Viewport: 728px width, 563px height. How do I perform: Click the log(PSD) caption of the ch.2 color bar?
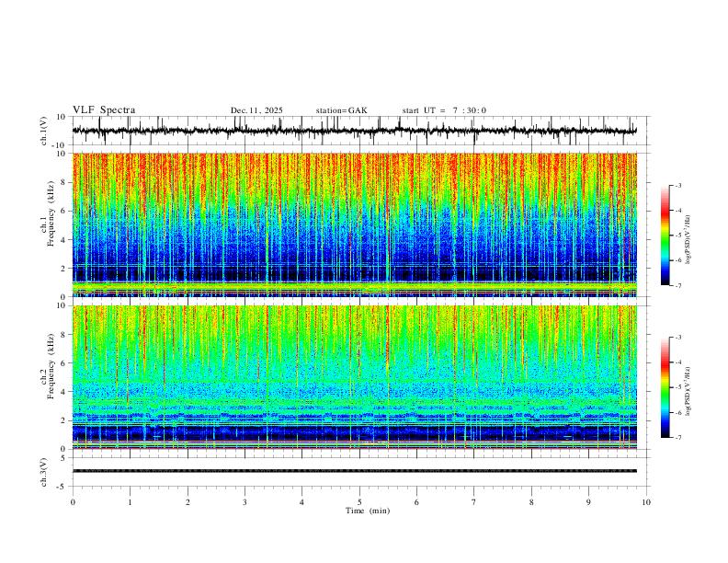point(688,391)
